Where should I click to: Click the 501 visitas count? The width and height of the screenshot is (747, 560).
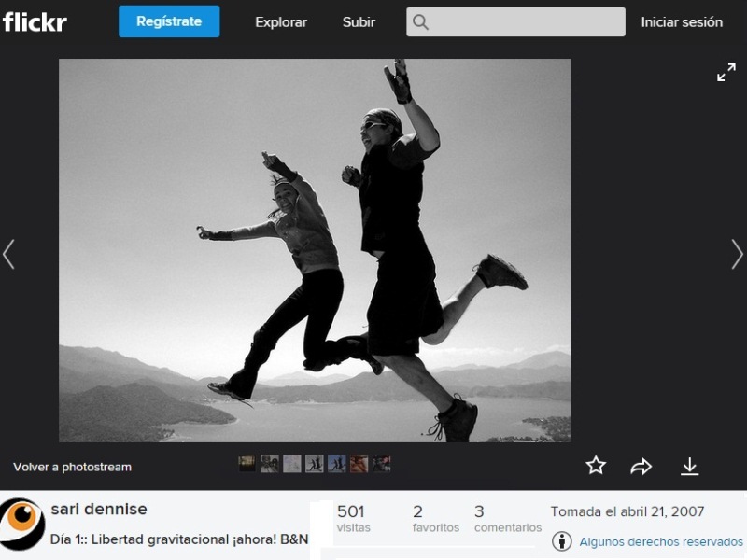[x=353, y=518]
